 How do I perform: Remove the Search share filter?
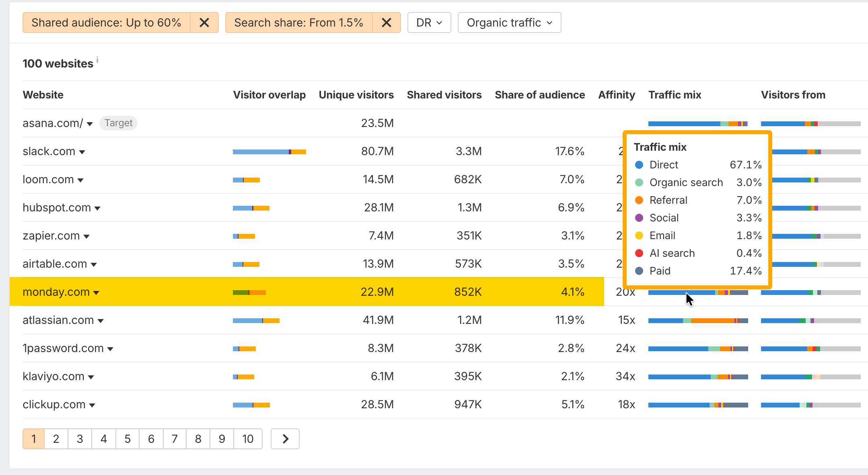(387, 23)
